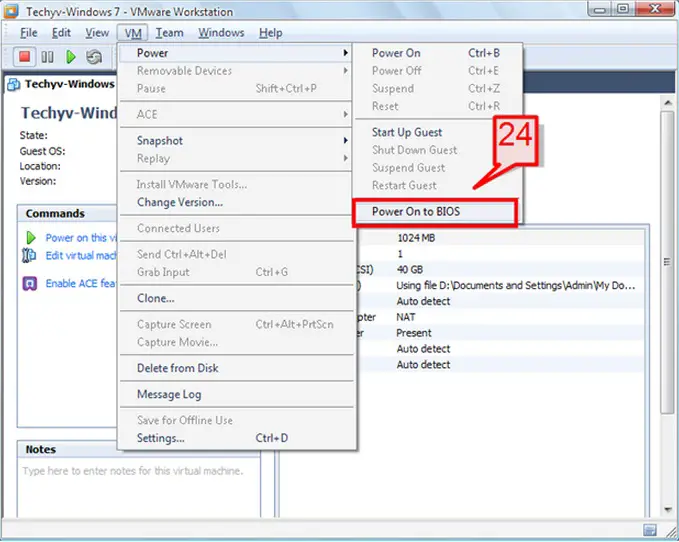Click the Techyv-Windows tab icon
This screenshot has height=542, width=679.
point(13,84)
